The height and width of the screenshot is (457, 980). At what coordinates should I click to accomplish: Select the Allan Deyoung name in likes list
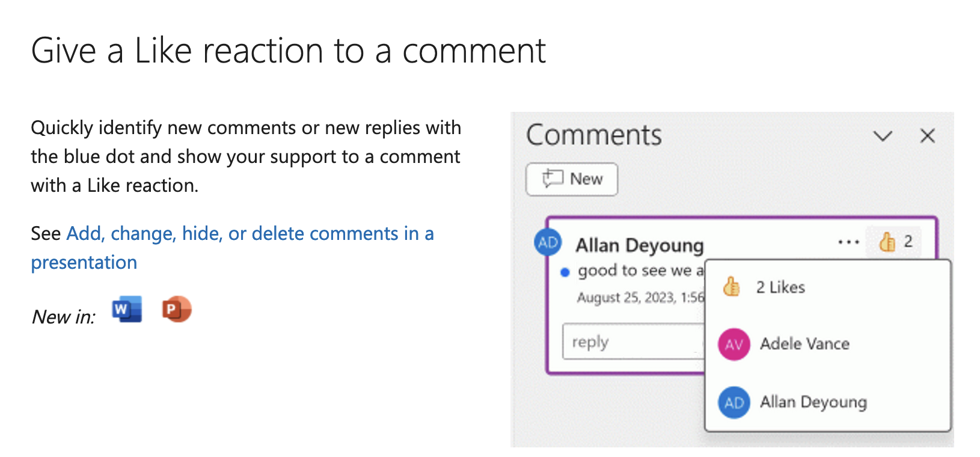click(813, 402)
